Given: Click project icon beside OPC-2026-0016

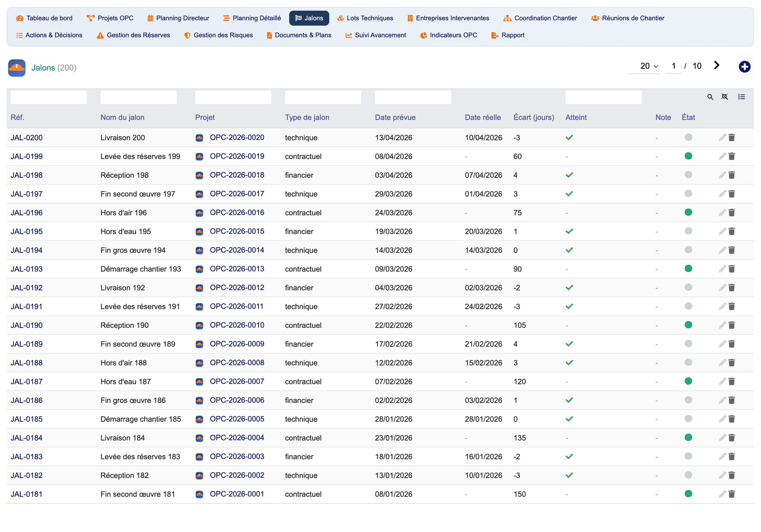Looking at the screenshot, I should point(199,213).
